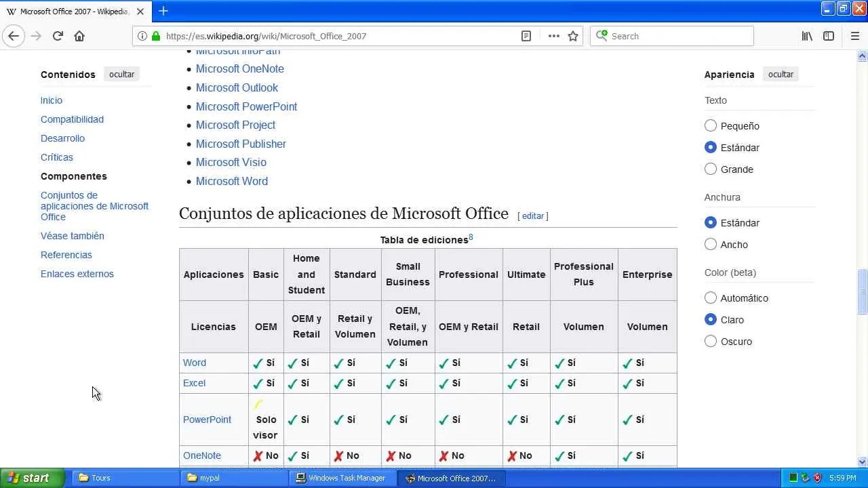Select Estándar under Texto

pyautogui.click(x=711, y=147)
